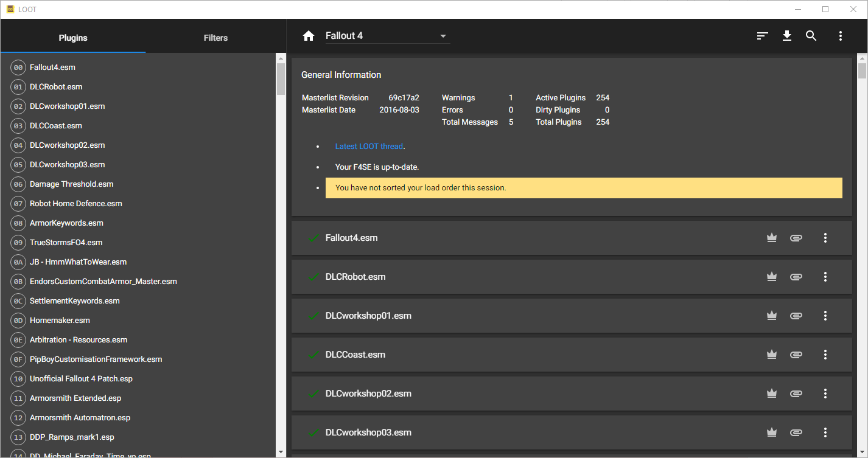Open search with the magnifier icon
Image resolution: width=868 pixels, height=458 pixels.
point(811,36)
